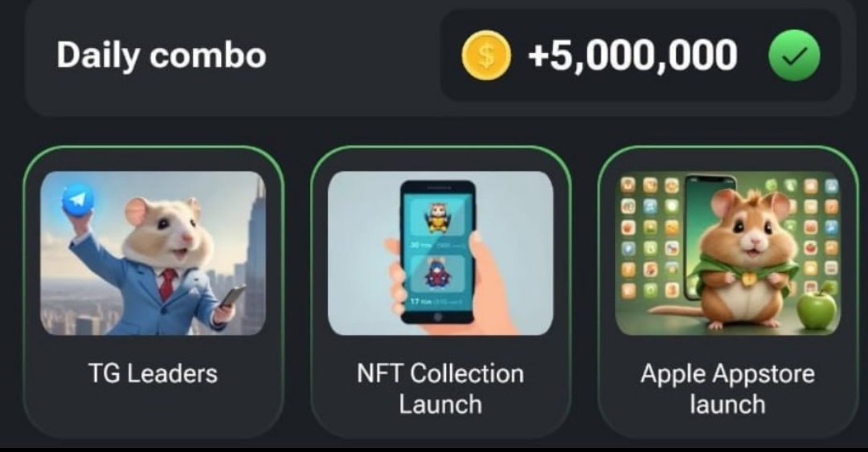Select the Apple Appstore launch label text
868x452 pixels.
click(728, 389)
